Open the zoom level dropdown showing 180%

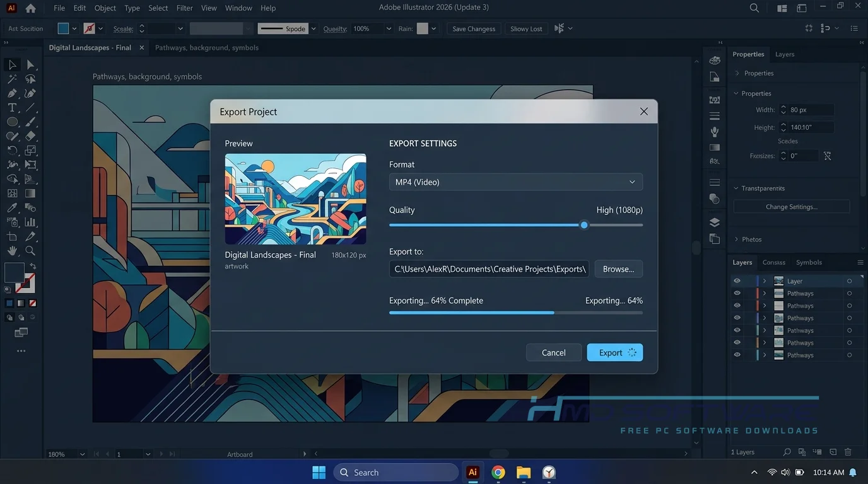pos(82,454)
